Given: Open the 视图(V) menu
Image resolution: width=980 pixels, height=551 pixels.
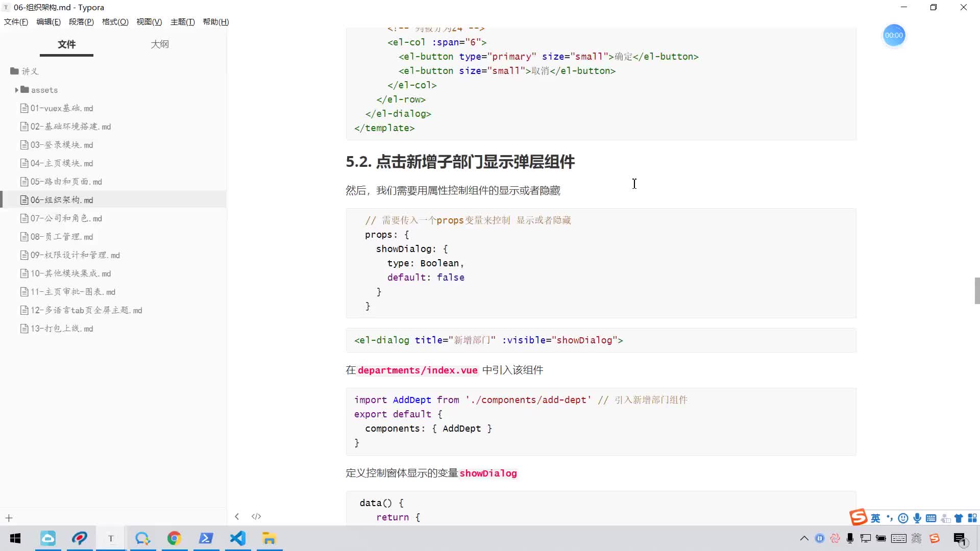Looking at the screenshot, I should [x=149, y=21].
